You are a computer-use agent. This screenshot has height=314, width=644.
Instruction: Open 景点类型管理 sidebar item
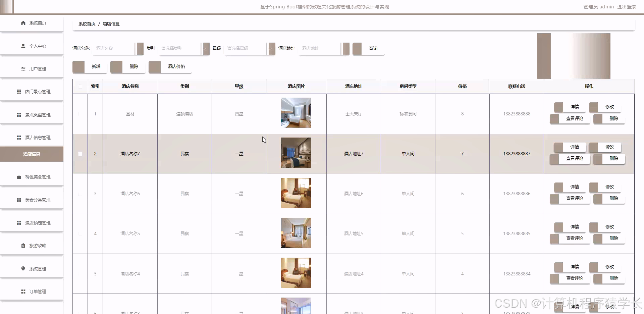point(32,115)
